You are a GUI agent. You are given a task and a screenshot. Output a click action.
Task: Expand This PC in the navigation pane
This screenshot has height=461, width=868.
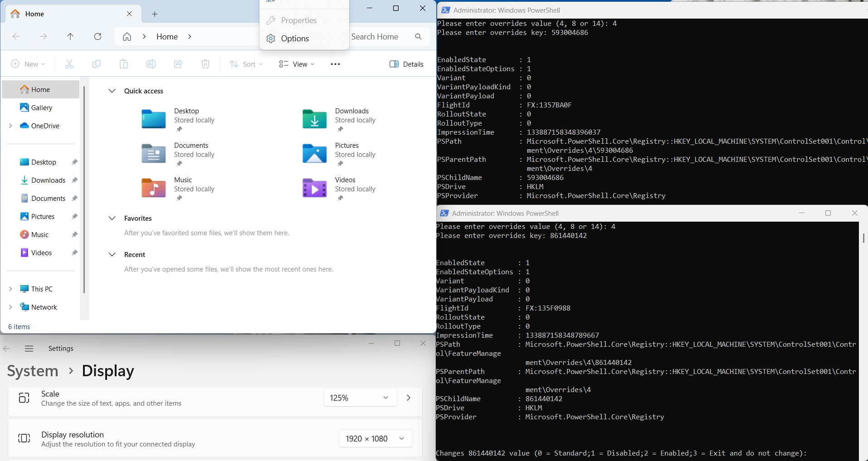coord(10,289)
